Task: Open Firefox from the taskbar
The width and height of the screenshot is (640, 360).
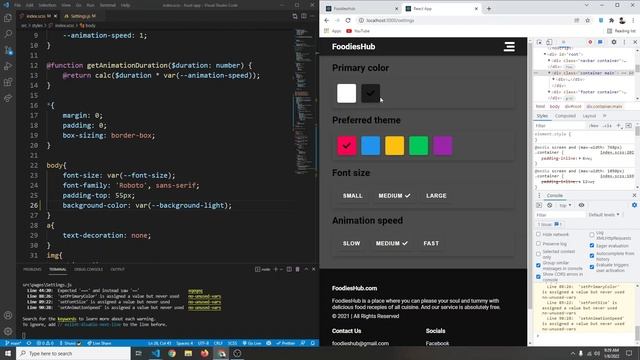Action: pyautogui.click(x=204, y=353)
